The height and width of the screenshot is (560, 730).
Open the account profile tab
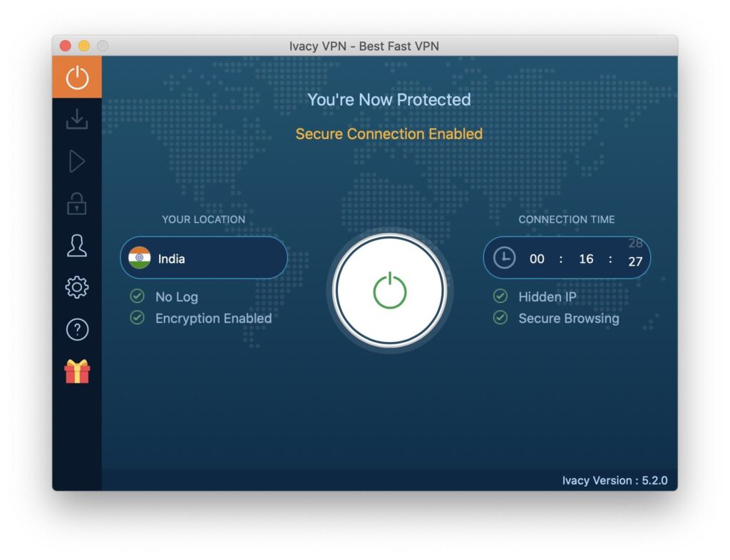pos(77,245)
